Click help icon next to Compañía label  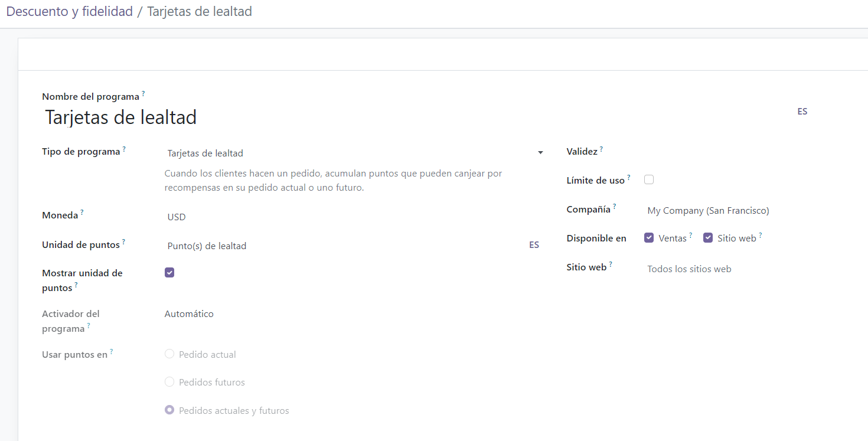point(614,207)
